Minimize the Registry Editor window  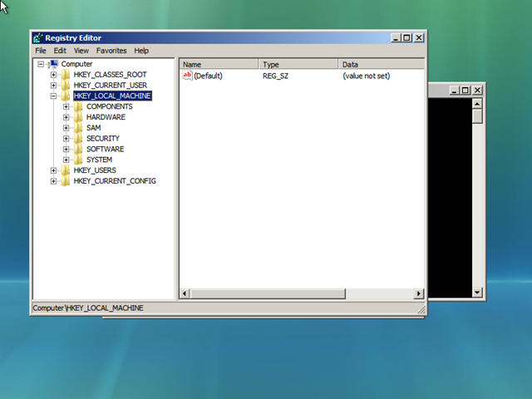point(396,37)
